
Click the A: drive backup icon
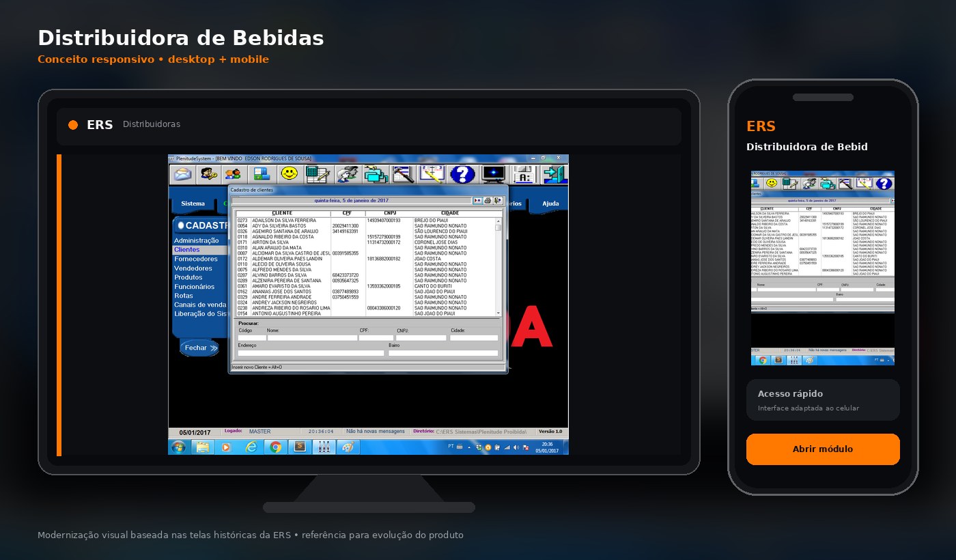click(x=524, y=174)
